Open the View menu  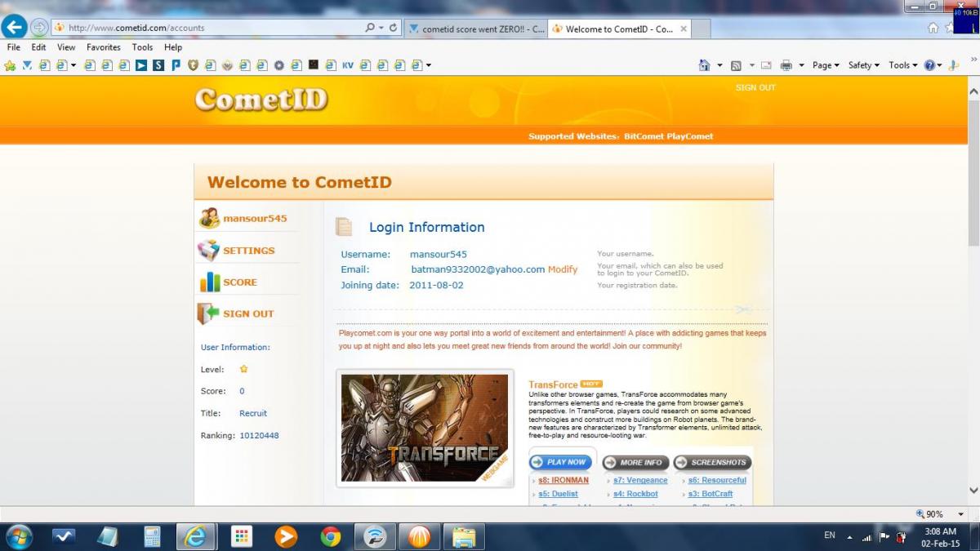point(66,47)
